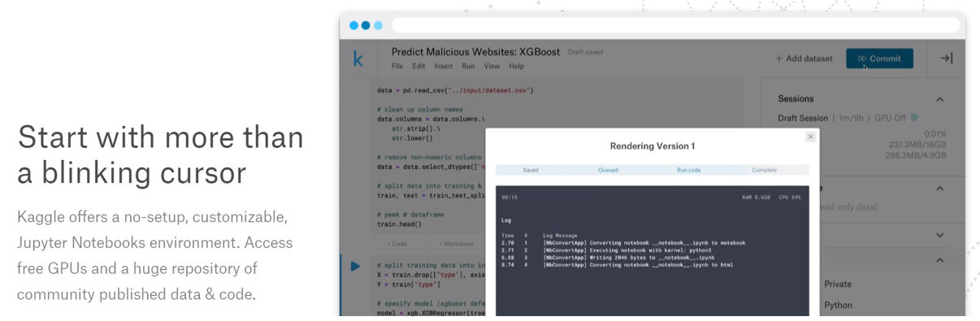Close the Rendering Version 1 dialog

[810, 137]
